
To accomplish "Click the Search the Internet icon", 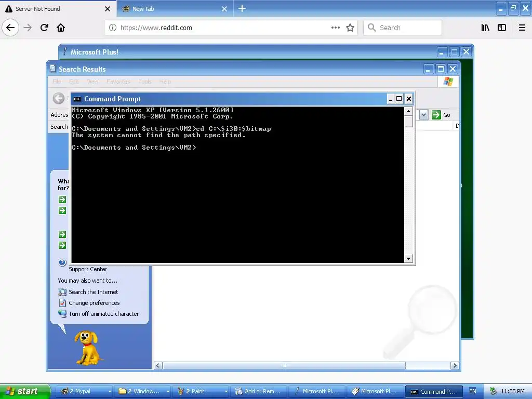I will pyautogui.click(x=62, y=292).
